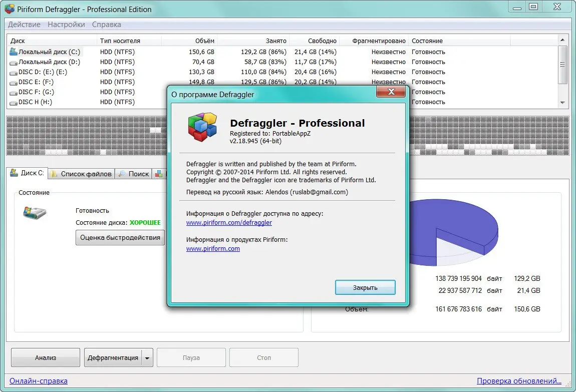The height and width of the screenshot is (392, 576).
Task: Click the 20,4 GB (16%) free cell
Action: coord(315,72)
